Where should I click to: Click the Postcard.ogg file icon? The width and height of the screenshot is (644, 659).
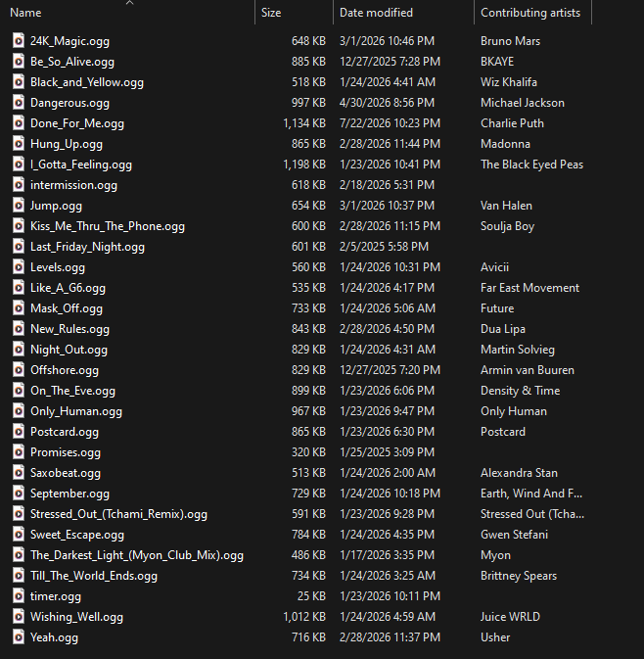click(x=18, y=432)
